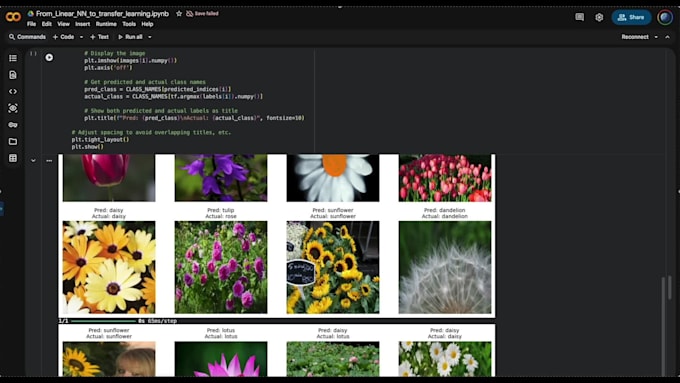Image resolution: width=680 pixels, height=383 pixels.
Task: Click the red tulip field image
Action: (445, 178)
